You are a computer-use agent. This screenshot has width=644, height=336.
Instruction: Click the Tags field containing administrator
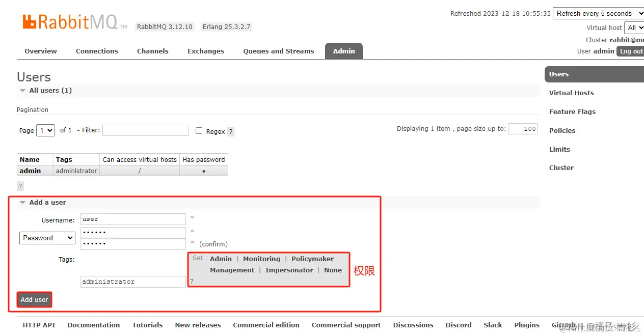(133, 282)
